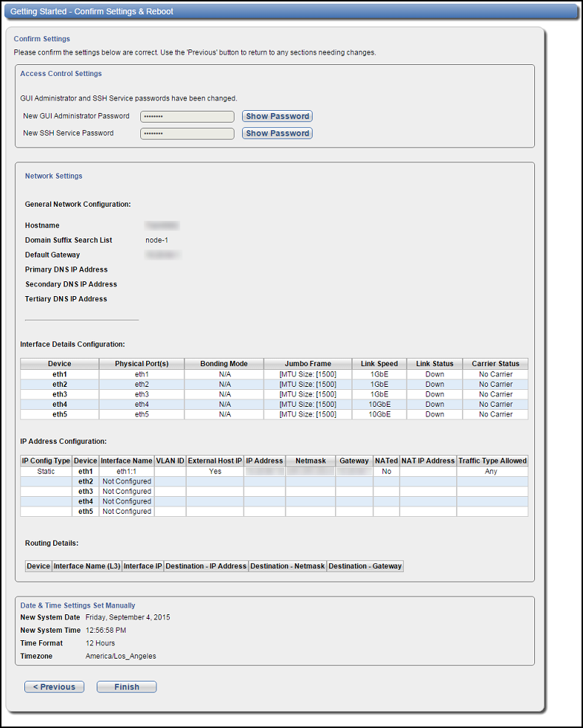583x728 pixels.
Task: Click the Carrier Status column header
Action: (495, 364)
